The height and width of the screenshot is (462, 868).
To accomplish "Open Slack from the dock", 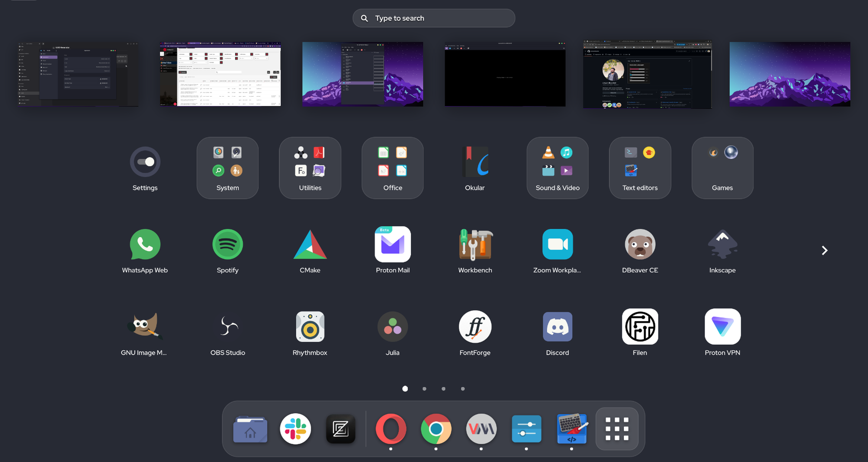I will (x=295, y=429).
